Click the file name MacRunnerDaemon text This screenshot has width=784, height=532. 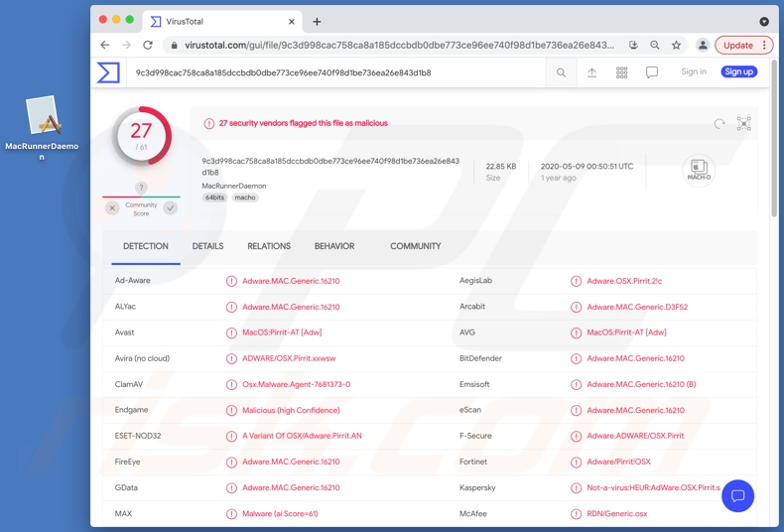pos(233,186)
